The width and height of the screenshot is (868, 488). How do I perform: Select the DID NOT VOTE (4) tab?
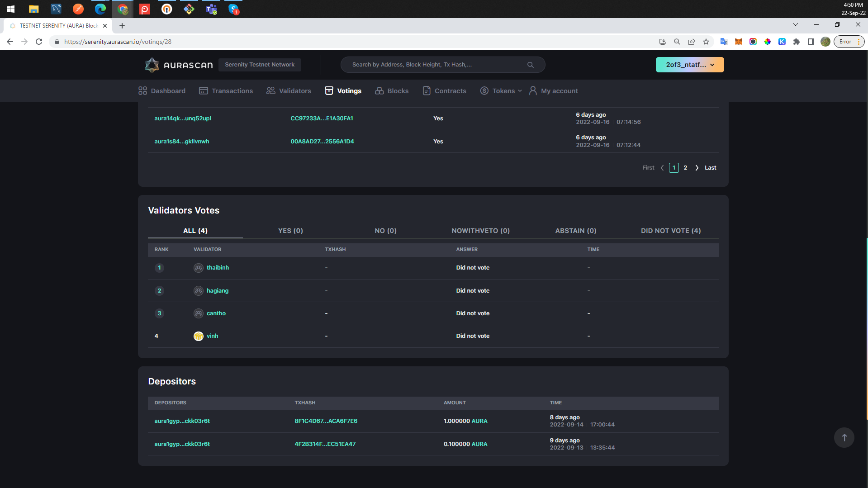(671, 231)
